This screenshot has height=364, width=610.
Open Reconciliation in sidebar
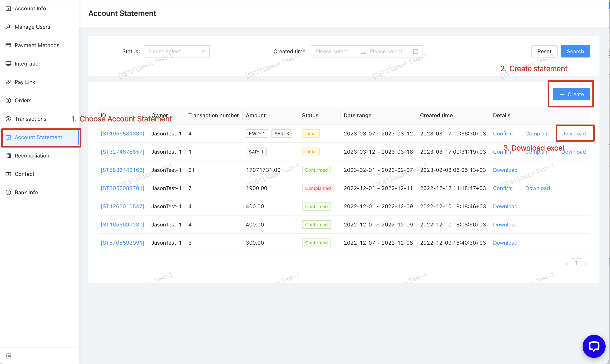(32, 156)
